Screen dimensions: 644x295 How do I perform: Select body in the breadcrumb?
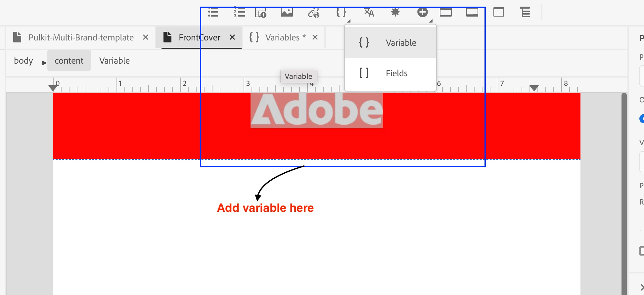click(23, 61)
